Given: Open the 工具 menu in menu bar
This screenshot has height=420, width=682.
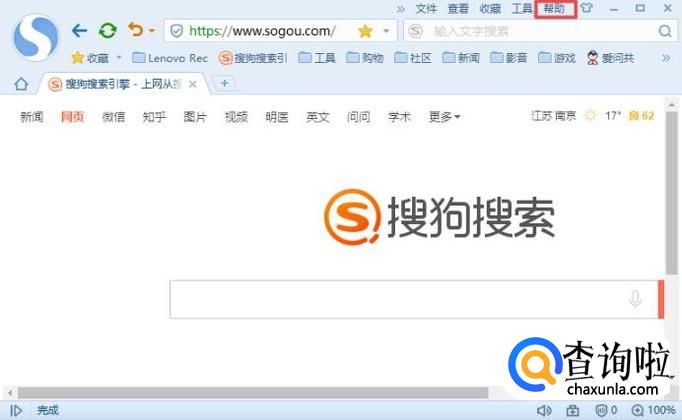Looking at the screenshot, I should click(x=522, y=9).
